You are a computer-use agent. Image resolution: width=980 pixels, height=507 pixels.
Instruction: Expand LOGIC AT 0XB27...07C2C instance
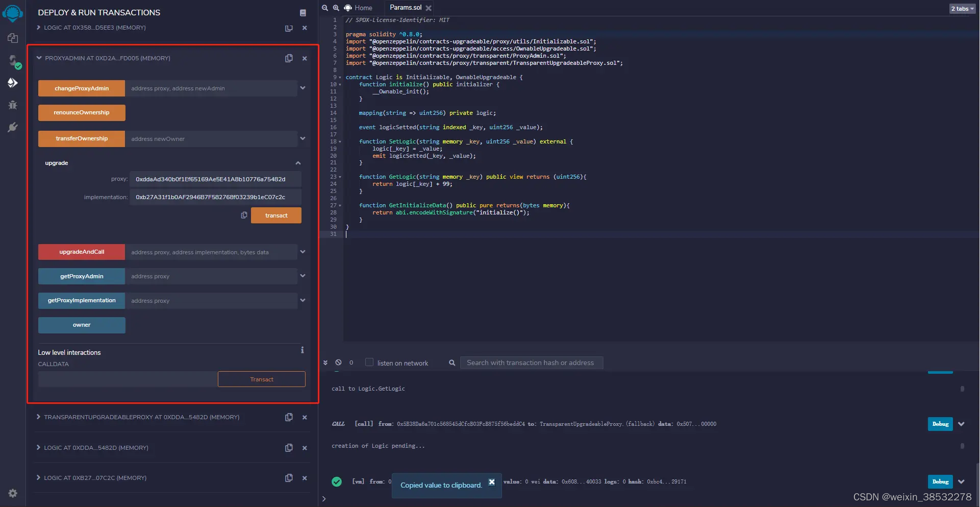click(x=38, y=477)
